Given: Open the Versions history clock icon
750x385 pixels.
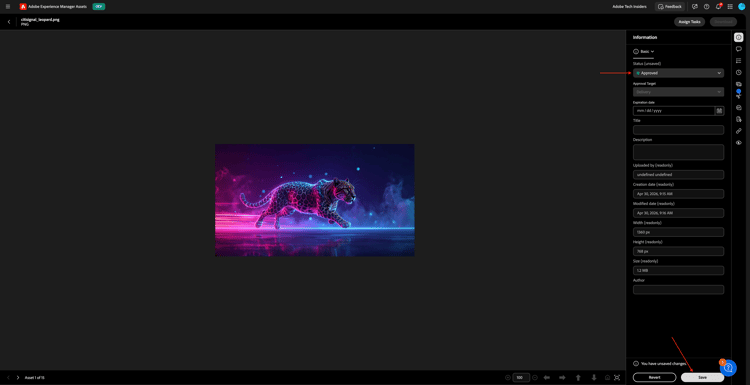Looking at the screenshot, I should click(x=739, y=72).
